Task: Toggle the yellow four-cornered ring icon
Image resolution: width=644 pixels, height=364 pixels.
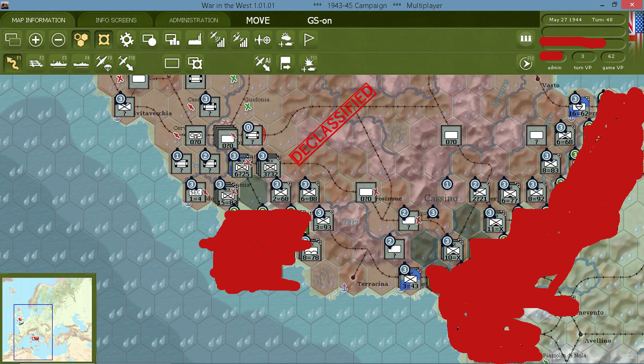Action: 104,40
